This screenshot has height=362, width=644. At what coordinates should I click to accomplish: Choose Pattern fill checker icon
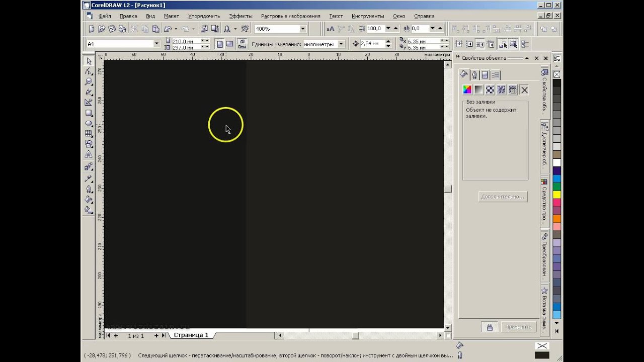pyautogui.click(x=490, y=90)
